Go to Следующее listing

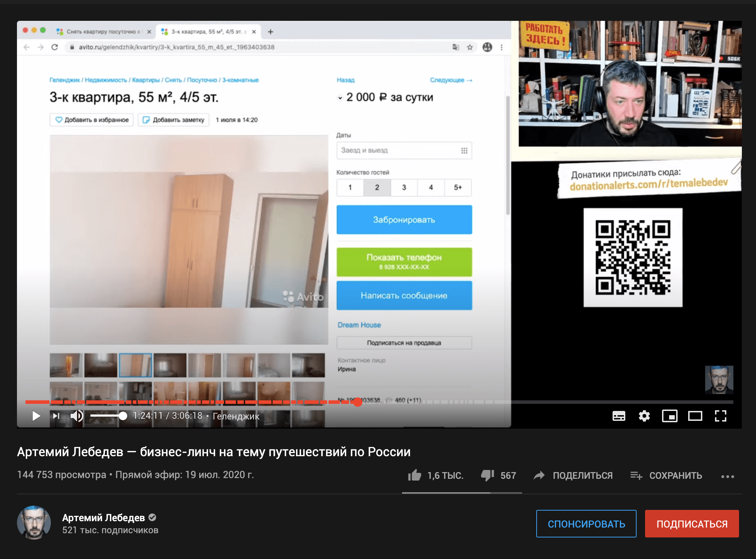point(451,80)
